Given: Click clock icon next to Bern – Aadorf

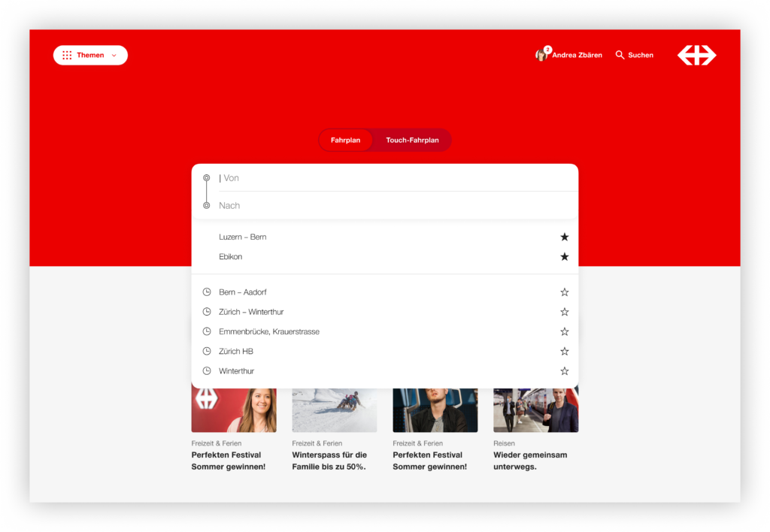Looking at the screenshot, I should tap(207, 292).
